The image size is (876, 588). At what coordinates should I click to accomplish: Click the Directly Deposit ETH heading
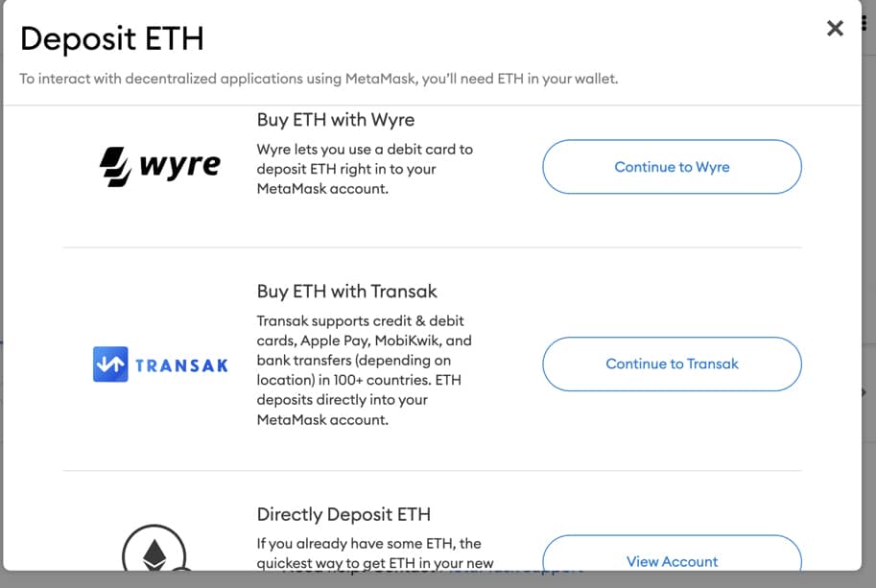343,514
